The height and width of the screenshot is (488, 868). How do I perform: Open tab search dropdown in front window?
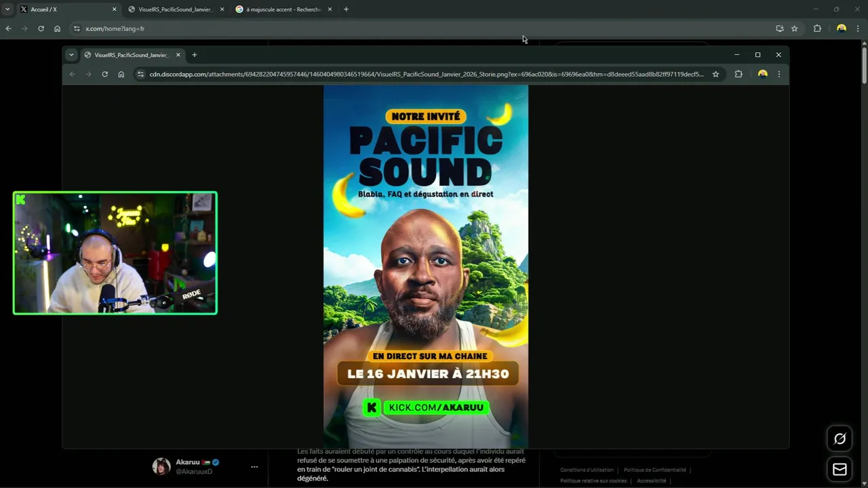71,55
